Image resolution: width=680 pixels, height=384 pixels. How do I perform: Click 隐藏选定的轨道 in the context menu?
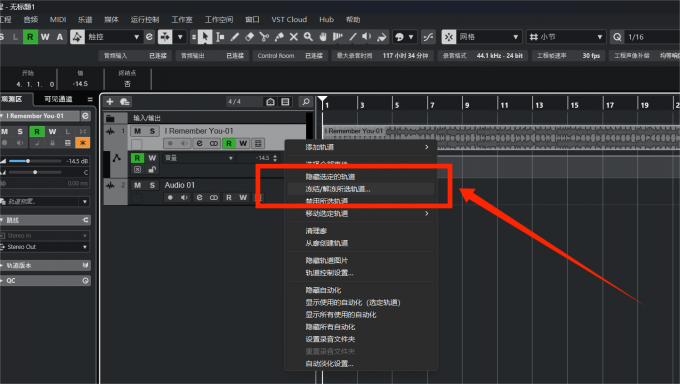click(x=330, y=177)
